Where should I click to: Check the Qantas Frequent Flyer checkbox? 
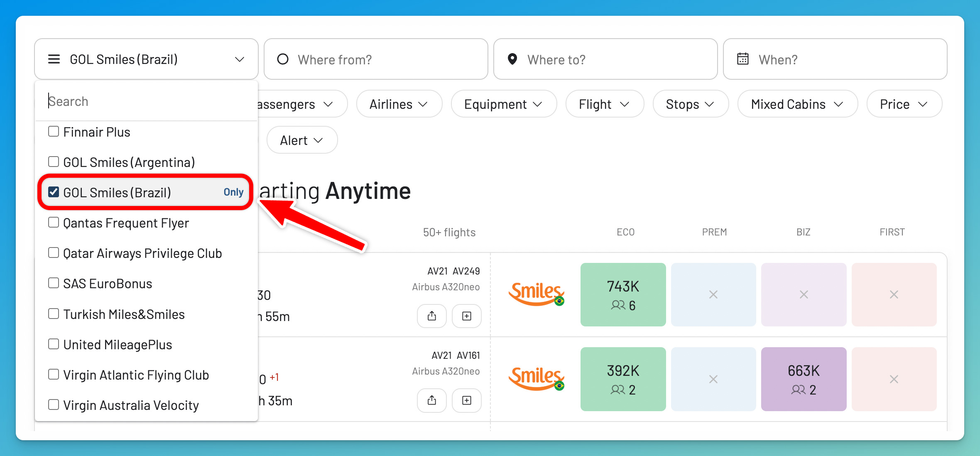click(54, 223)
